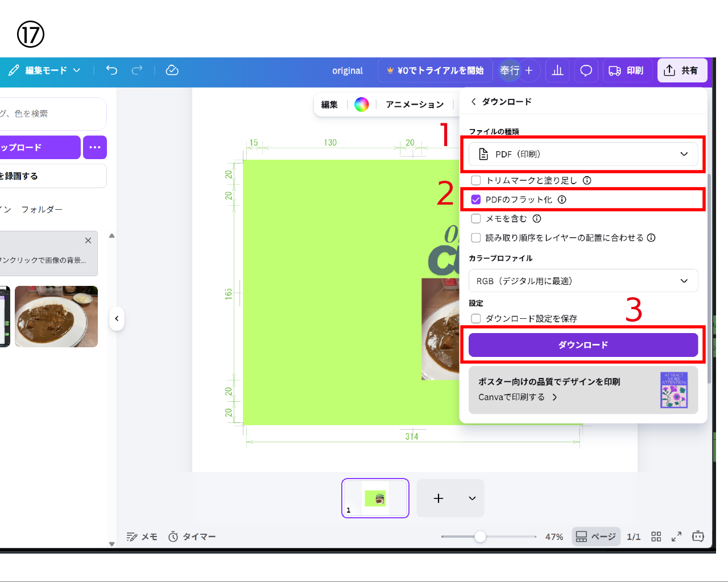Open the PDF（印刷）file type dropdown
The width and height of the screenshot is (728, 582).
pos(583,154)
